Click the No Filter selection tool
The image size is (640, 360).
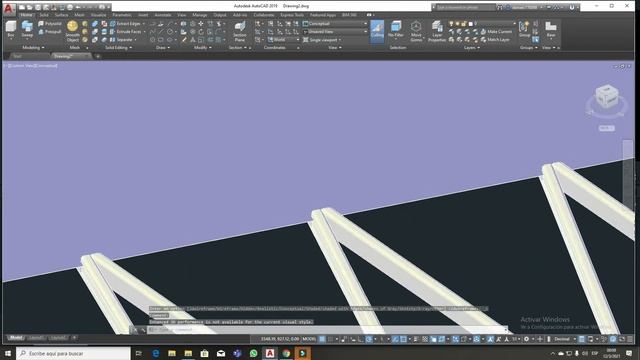pyautogui.click(x=396, y=30)
